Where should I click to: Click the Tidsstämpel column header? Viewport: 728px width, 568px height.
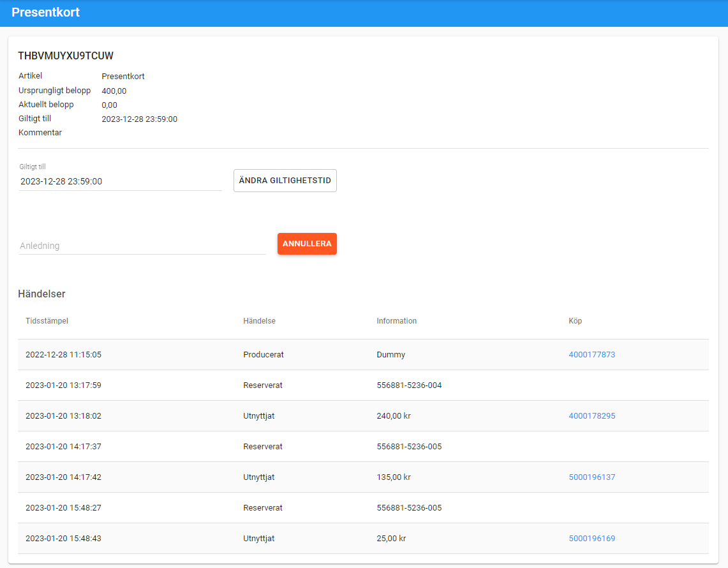tap(47, 321)
